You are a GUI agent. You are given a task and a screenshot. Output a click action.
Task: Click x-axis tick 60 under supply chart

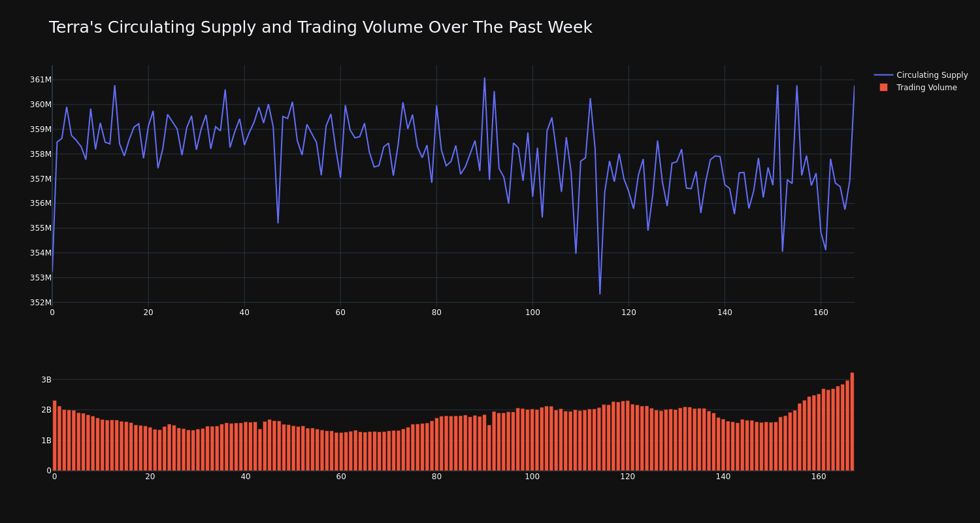point(340,312)
